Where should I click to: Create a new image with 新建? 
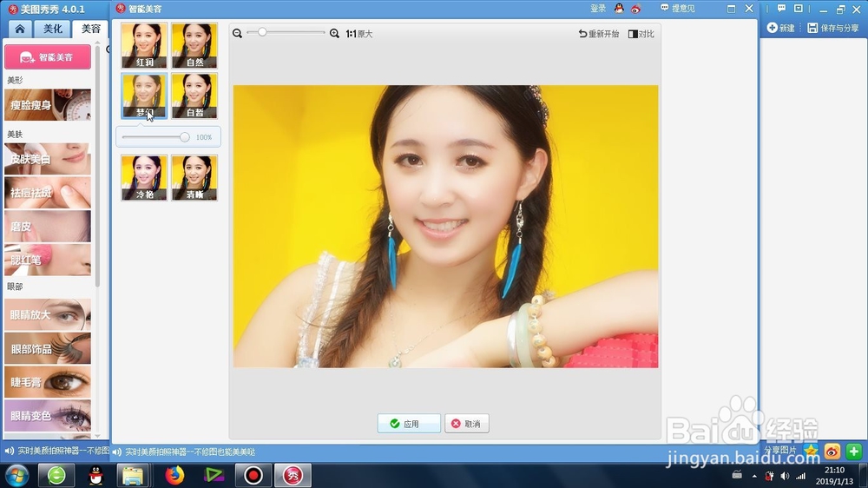[780, 28]
